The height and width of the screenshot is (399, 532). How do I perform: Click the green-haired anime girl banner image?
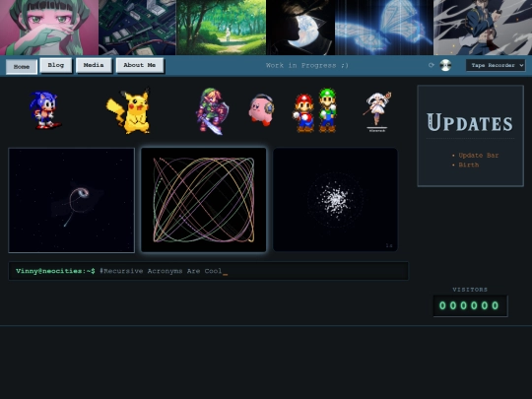[49, 28]
